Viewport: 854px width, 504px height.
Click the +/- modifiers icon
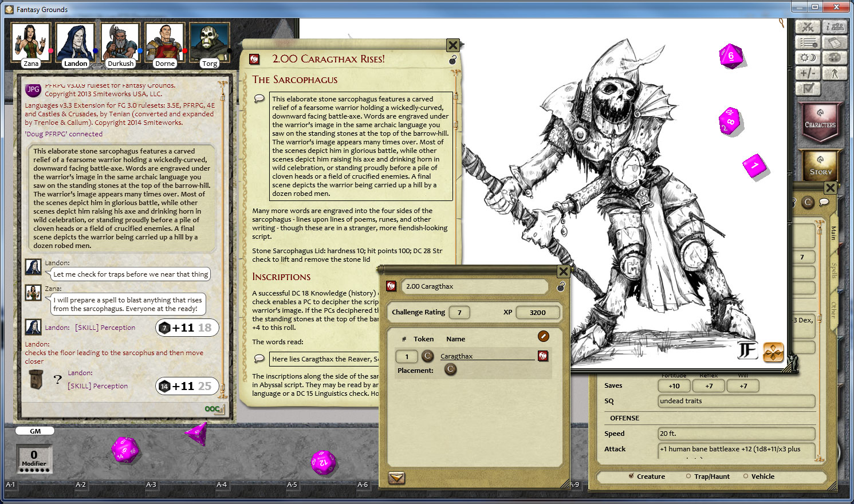tap(808, 73)
